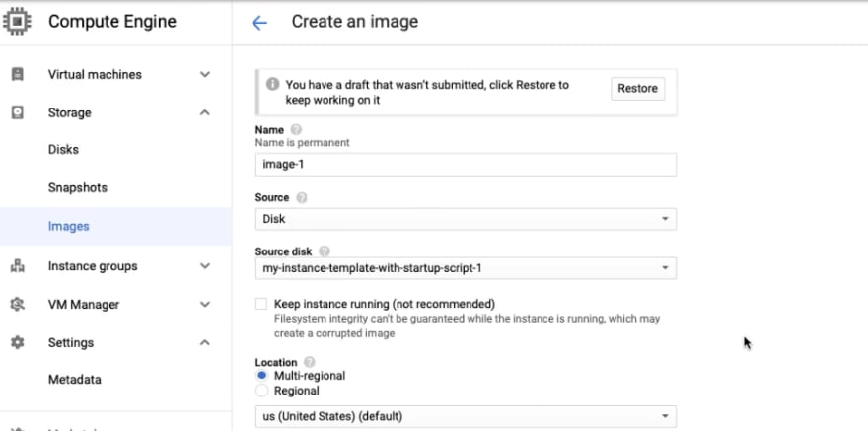Screen dimensions: 868x431
Task: Click the Name field containing image-1
Action: pos(466,165)
